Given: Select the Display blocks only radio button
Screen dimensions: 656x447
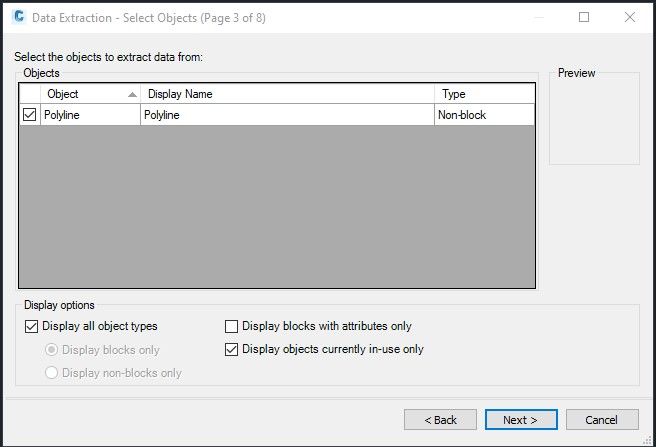Looking at the screenshot, I should [52, 350].
